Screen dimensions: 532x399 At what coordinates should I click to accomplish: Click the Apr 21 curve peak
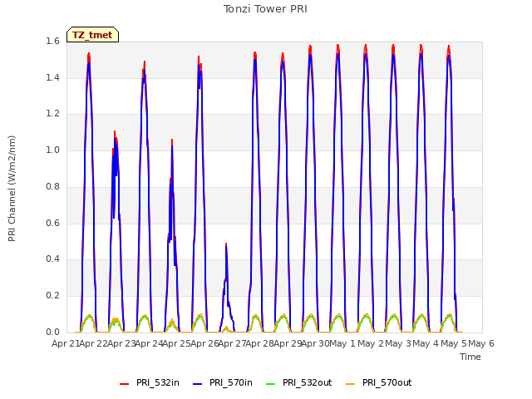[x=89, y=54]
